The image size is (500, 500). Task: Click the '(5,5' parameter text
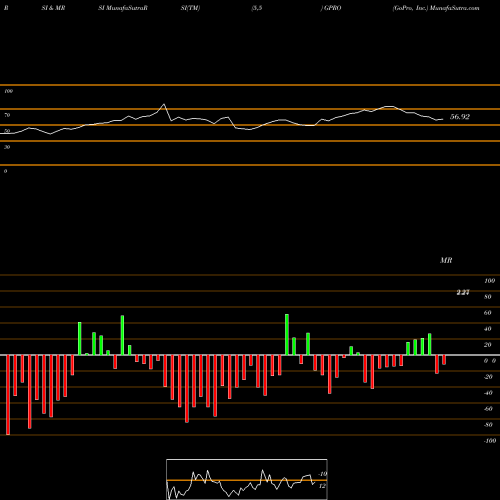point(257,8)
